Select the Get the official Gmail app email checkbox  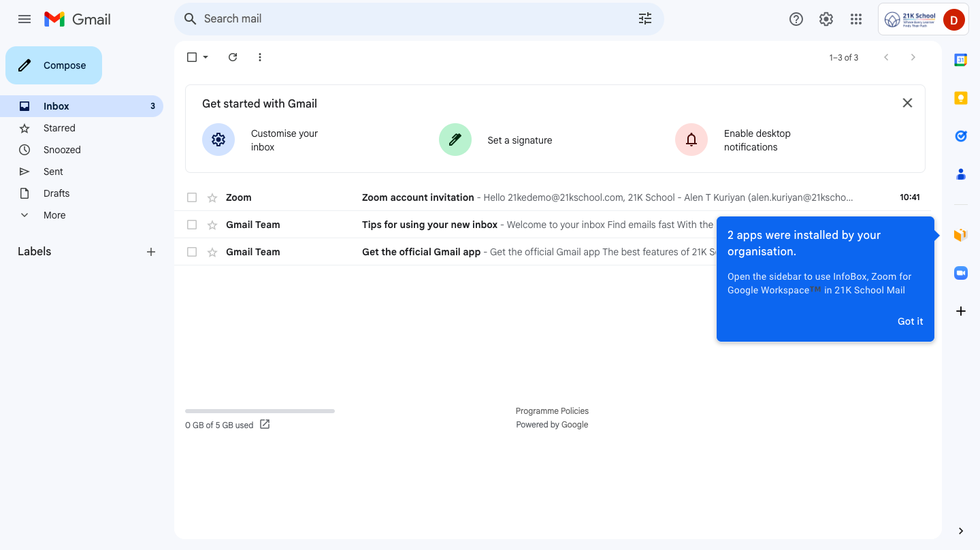pos(192,252)
